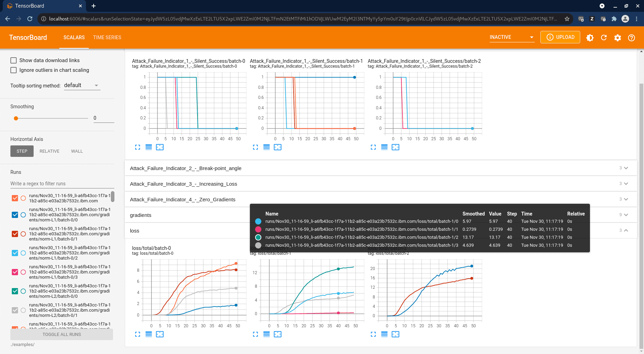This screenshot has width=644, height=354.
Task: Click the UPLOAD button
Action: click(x=560, y=37)
